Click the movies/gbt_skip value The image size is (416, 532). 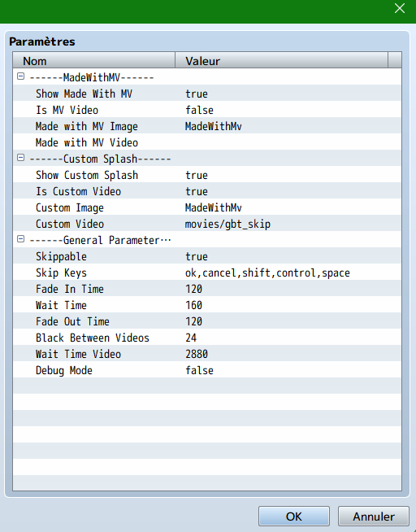[x=227, y=224]
